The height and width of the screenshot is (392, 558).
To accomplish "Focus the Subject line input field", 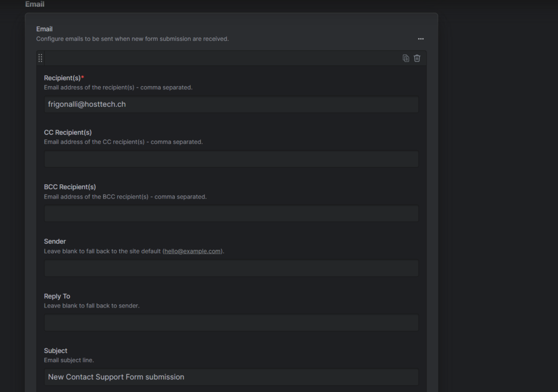I will (231, 377).
